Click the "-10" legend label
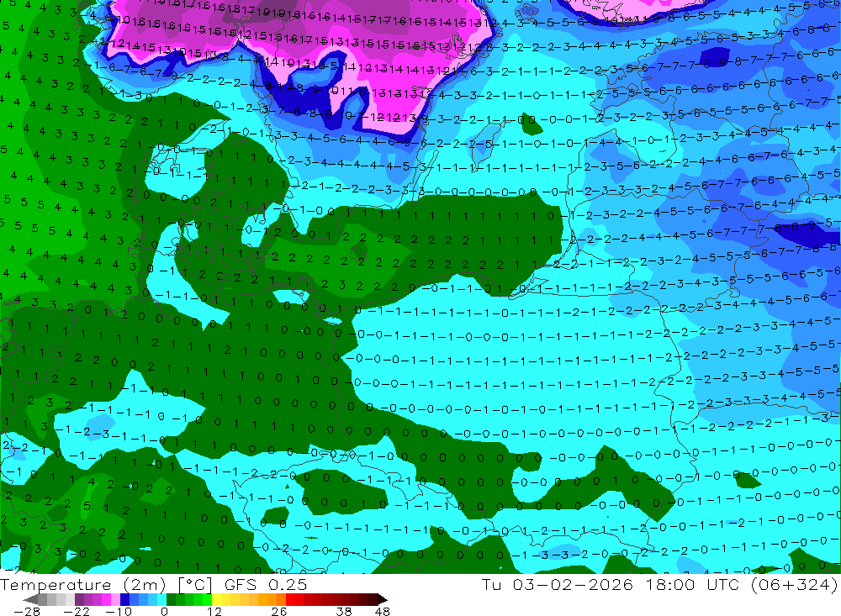Image resolution: width=841 pixels, height=616 pixels. coord(119,611)
